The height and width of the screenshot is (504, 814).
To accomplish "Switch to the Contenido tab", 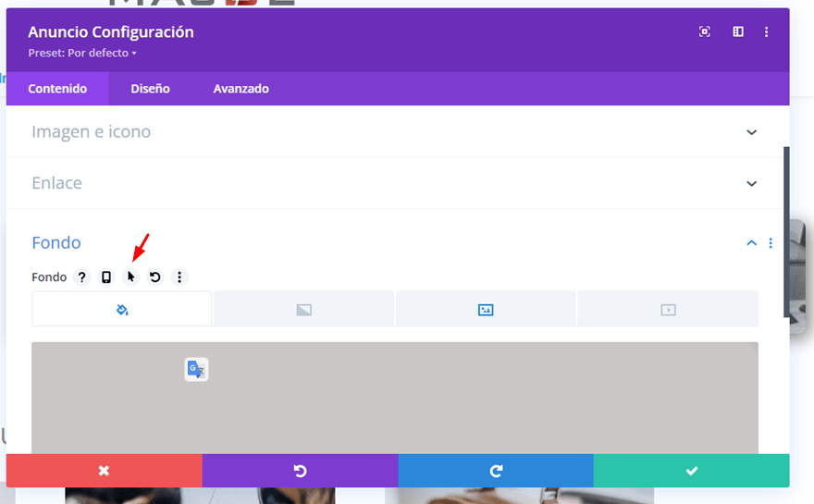I will click(x=57, y=89).
